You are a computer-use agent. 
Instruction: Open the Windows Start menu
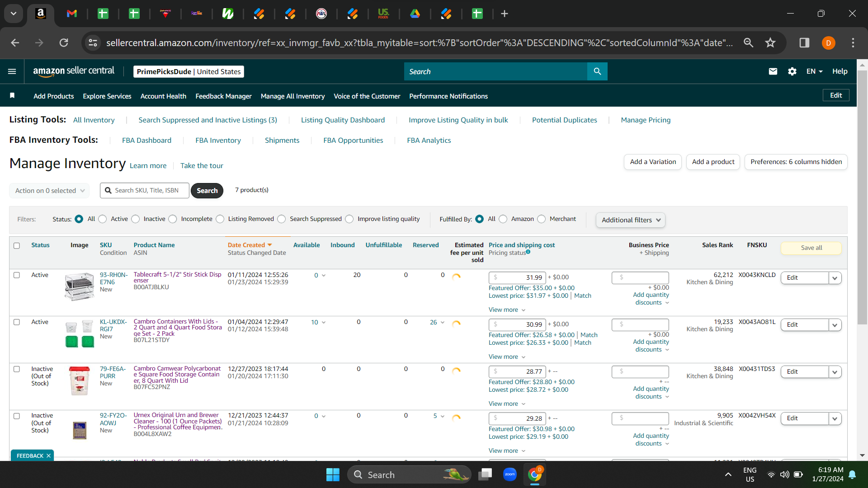click(x=333, y=474)
